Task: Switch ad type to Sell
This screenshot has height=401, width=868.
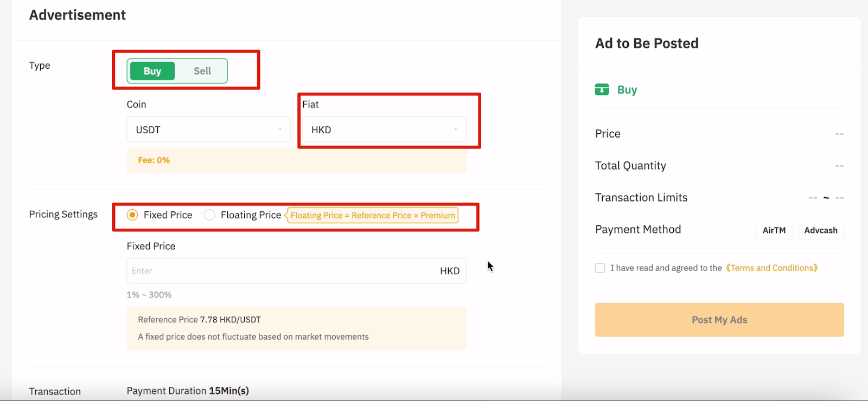Action: click(x=202, y=71)
